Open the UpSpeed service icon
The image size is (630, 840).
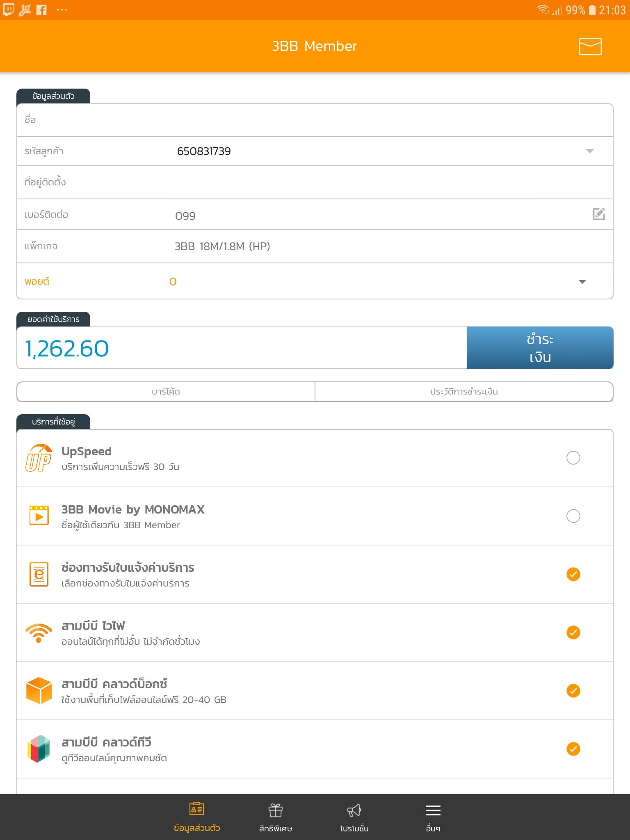(39, 458)
